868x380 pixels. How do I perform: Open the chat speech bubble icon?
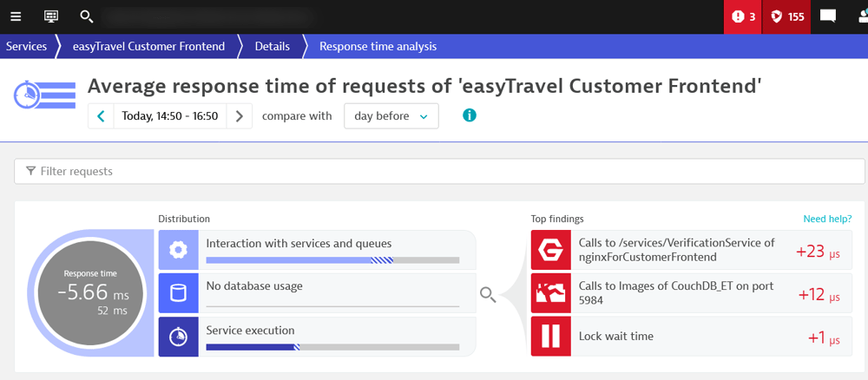(x=827, y=16)
